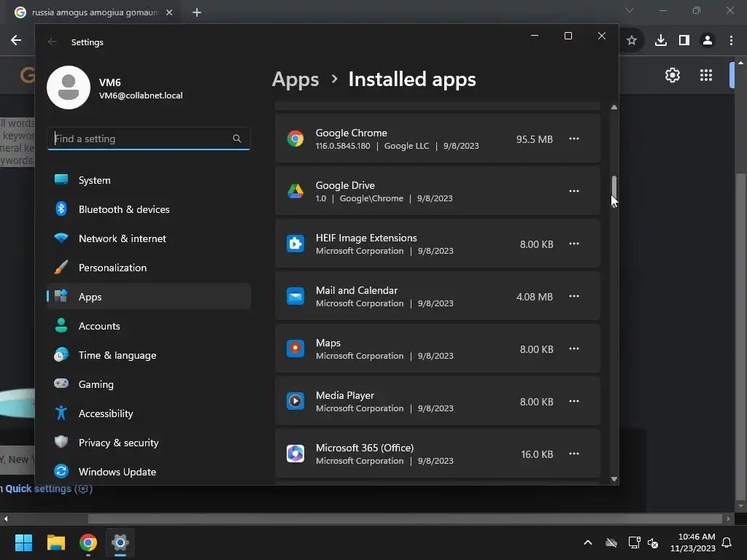Image resolution: width=747 pixels, height=560 pixels.
Task: Show hidden tray icons chevron
Action: tap(588, 542)
